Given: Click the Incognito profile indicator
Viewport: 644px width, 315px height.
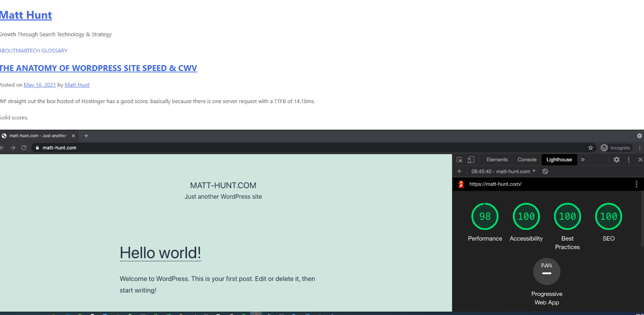Looking at the screenshot, I should pyautogui.click(x=616, y=148).
